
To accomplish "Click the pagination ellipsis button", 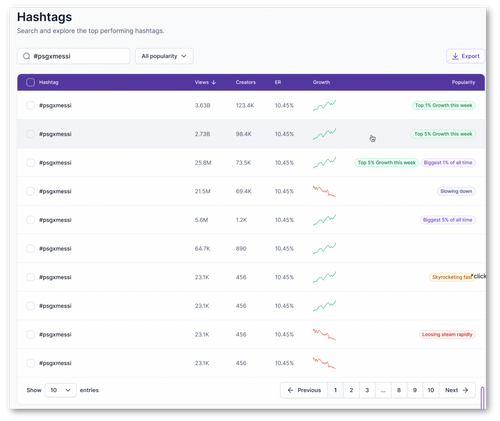I will 383,390.
